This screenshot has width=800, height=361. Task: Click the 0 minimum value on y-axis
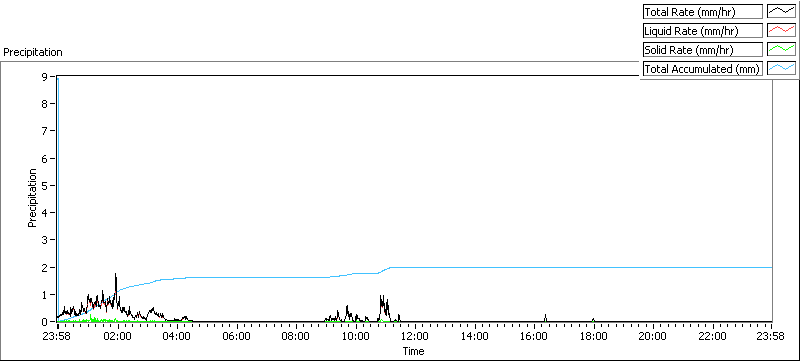(45, 322)
